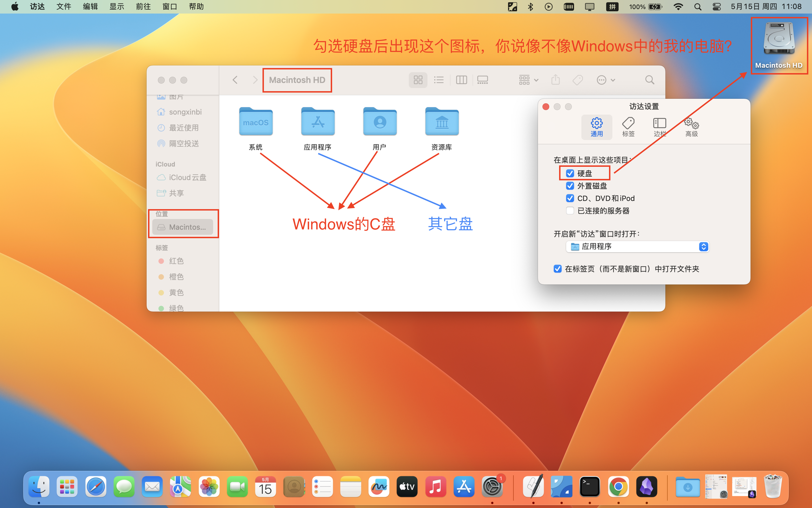Open Control Center in menu bar
The image size is (812, 508).
pyautogui.click(x=716, y=7)
